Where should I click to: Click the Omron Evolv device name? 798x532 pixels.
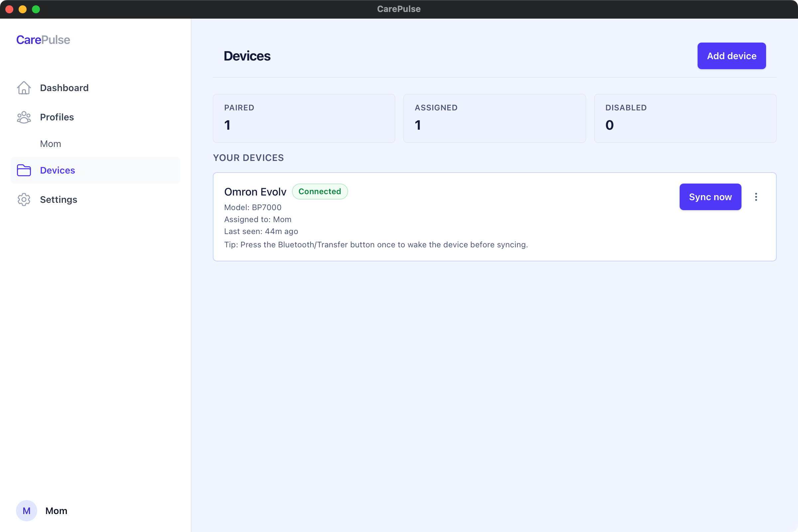pyautogui.click(x=255, y=192)
